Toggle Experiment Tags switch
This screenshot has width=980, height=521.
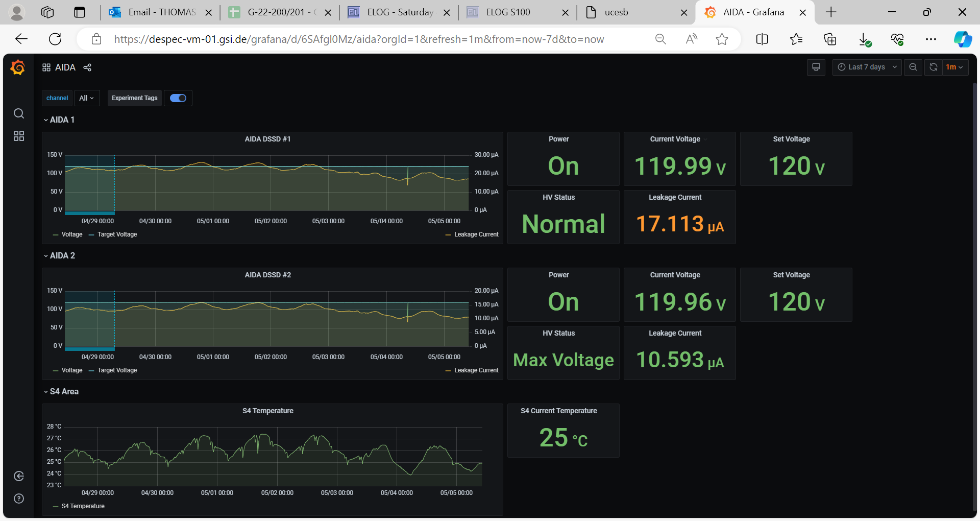point(178,98)
